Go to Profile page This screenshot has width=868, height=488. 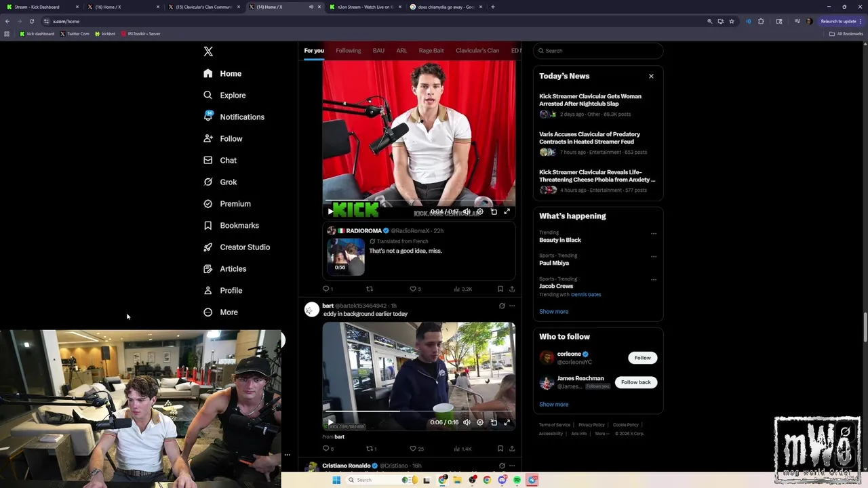pos(222,291)
